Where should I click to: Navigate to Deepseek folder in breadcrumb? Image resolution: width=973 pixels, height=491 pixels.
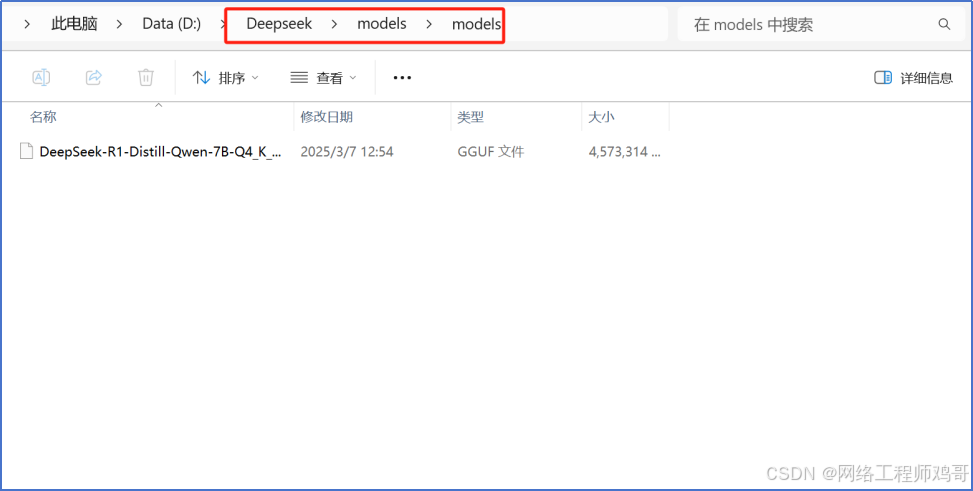(279, 24)
